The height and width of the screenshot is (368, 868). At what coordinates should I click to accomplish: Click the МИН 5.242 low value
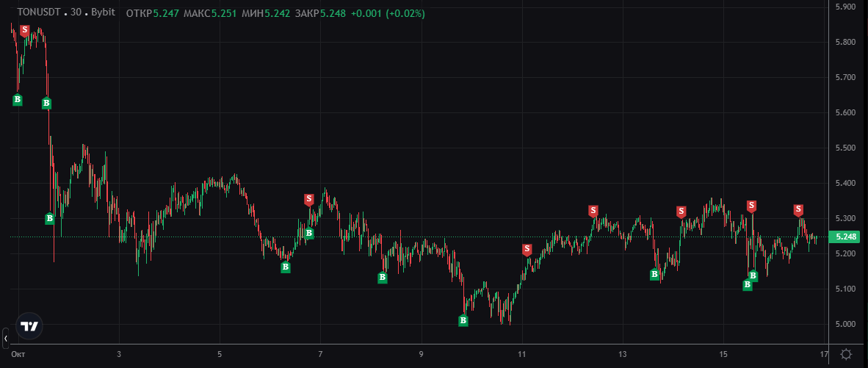point(267,13)
